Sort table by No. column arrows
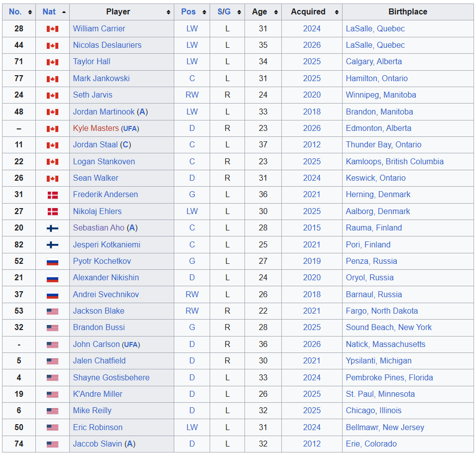The image size is (476, 456). 30,12
